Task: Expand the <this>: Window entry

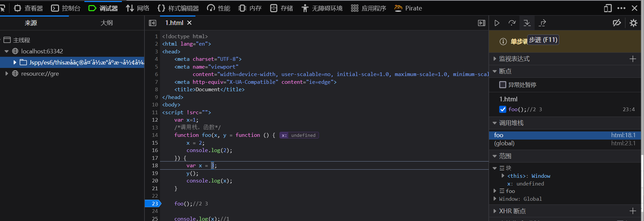Action: (503, 176)
